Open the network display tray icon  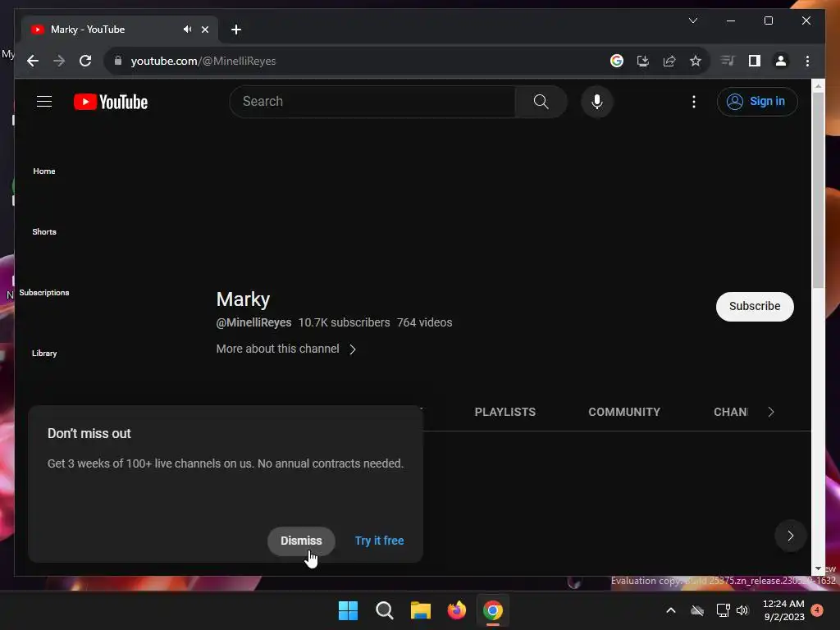tap(723, 610)
